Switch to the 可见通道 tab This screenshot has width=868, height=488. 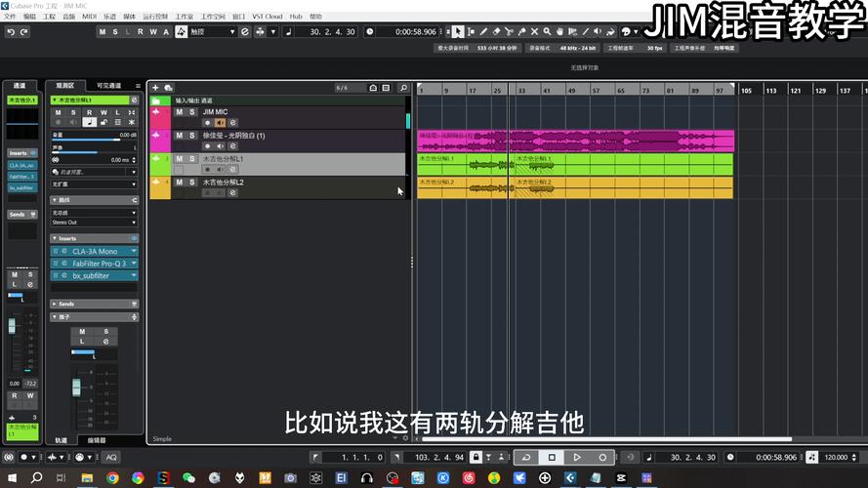point(108,86)
